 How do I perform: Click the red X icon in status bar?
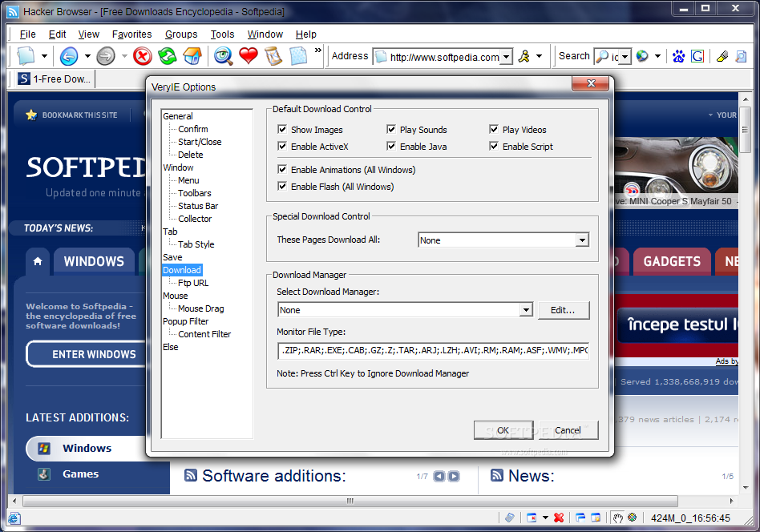pyautogui.click(x=559, y=518)
